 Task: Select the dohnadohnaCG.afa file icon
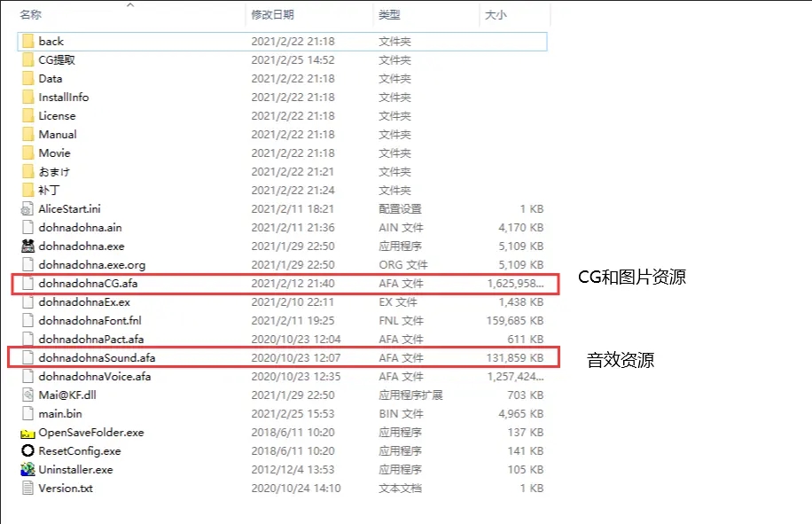pos(28,283)
